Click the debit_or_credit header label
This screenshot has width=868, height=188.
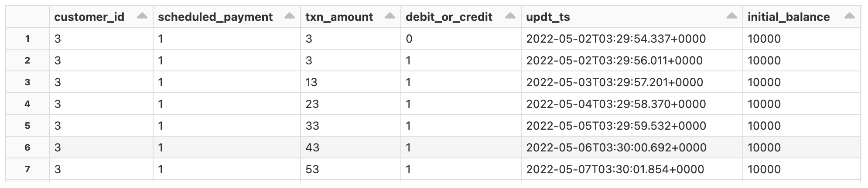point(449,17)
